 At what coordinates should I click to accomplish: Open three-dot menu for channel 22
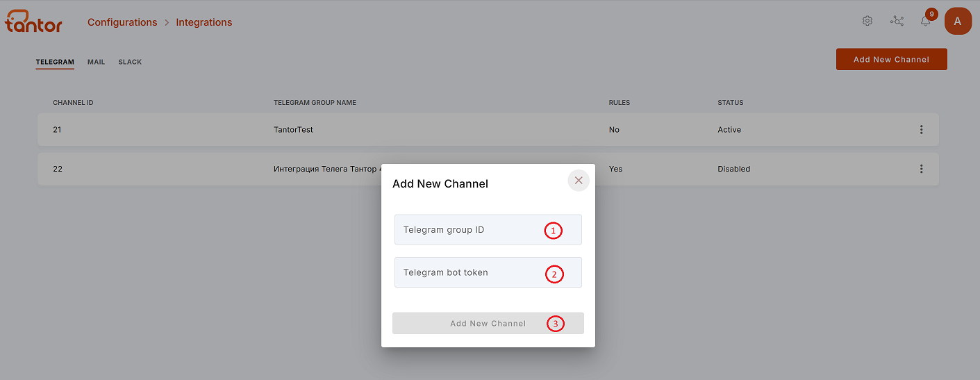921,169
